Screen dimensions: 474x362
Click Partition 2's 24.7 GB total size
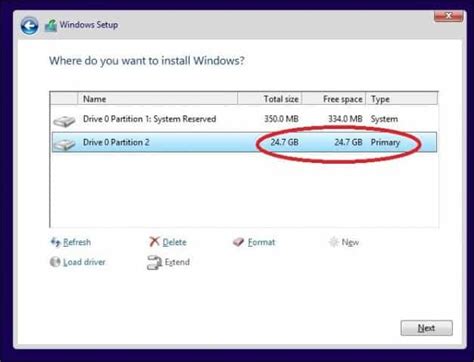(284, 142)
